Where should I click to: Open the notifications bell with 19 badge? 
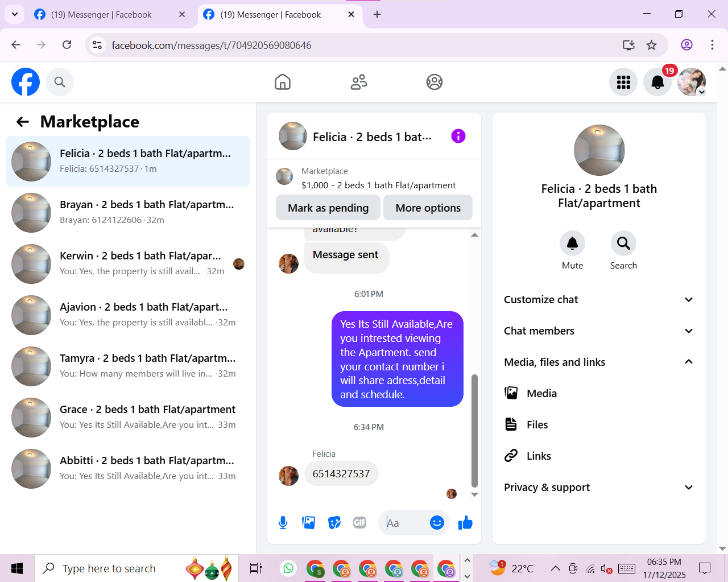coord(657,82)
